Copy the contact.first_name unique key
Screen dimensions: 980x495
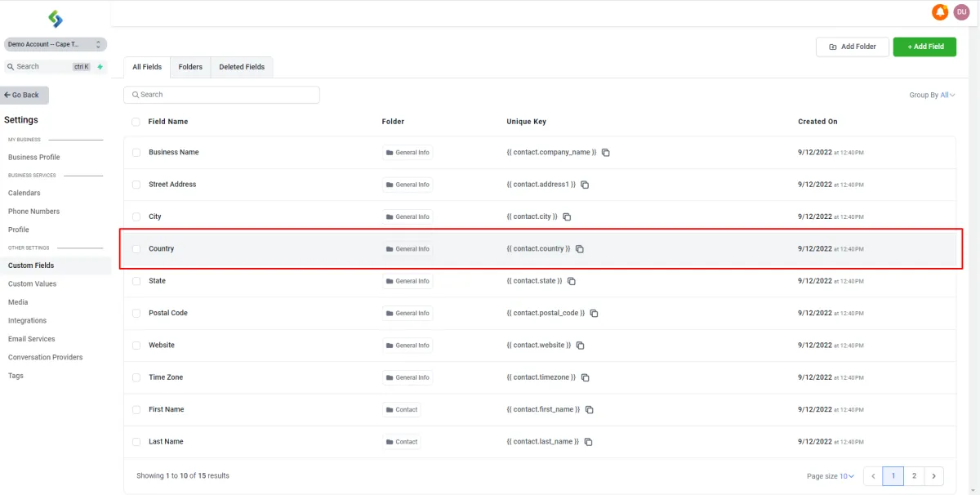590,410
